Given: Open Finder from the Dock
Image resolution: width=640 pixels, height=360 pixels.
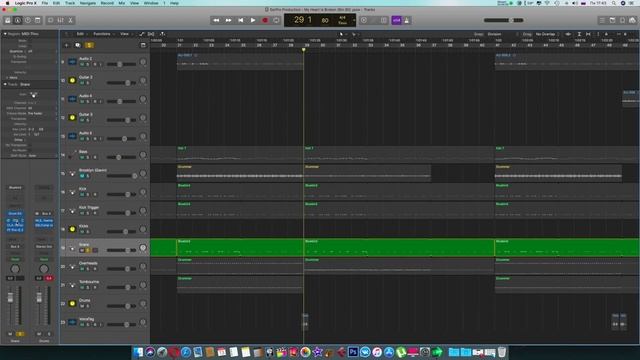Looking at the screenshot, I should pos(138,352).
